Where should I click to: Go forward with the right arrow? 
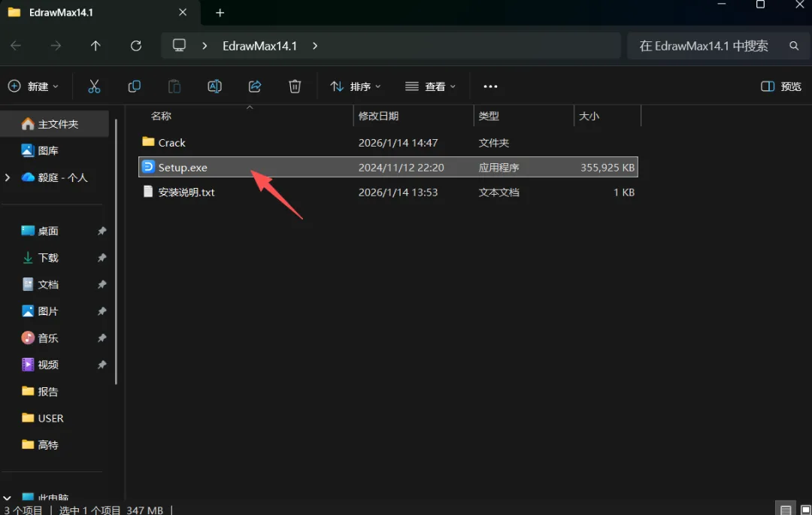[x=56, y=46]
